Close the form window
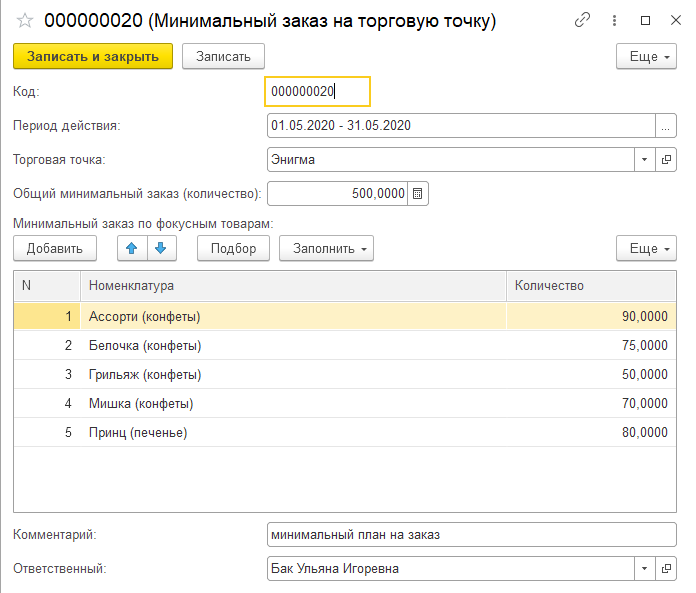The width and height of the screenshot is (696, 593). click(x=676, y=20)
